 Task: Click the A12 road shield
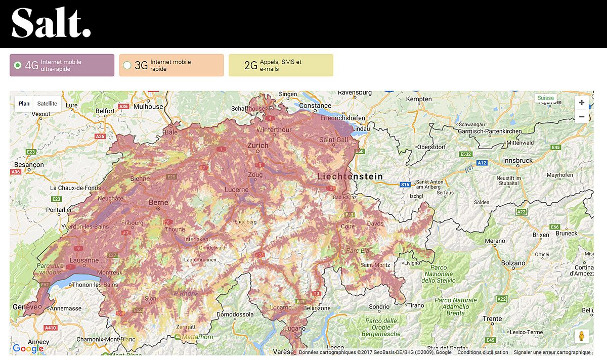click(482, 163)
